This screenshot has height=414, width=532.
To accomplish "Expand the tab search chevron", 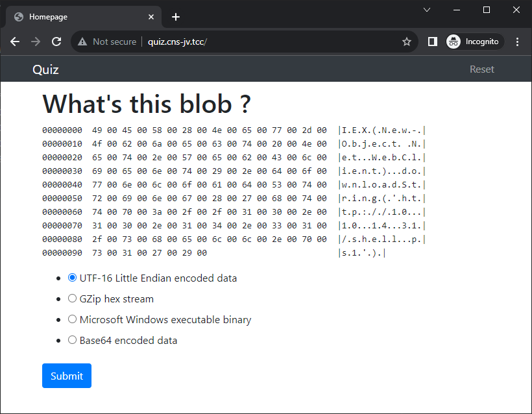I will pos(427,10).
